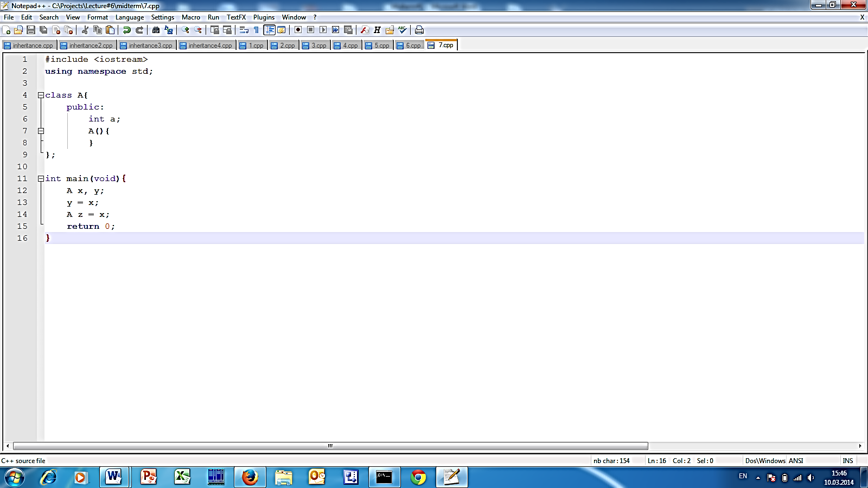The width and height of the screenshot is (868, 488).
Task: Click the horizontal scrollbar left arrow
Action: [x=8, y=446]
